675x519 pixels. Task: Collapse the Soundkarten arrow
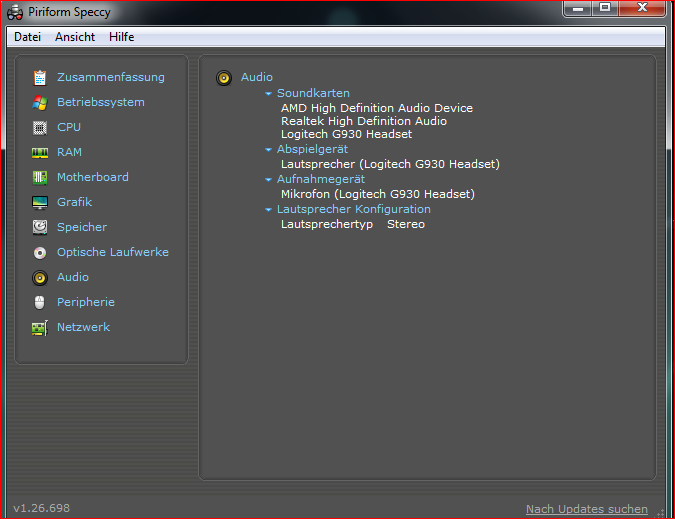(268, 93)
